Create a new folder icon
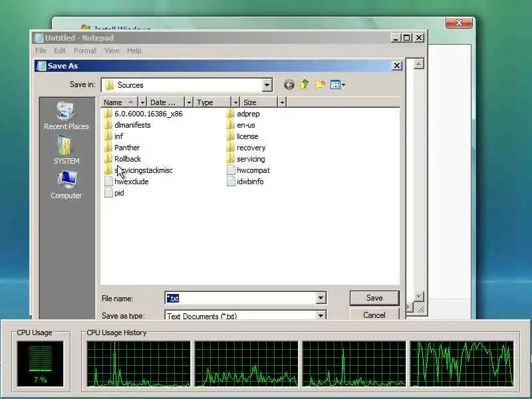Screen dimensions: 532x399 click(x=320, y=84)
